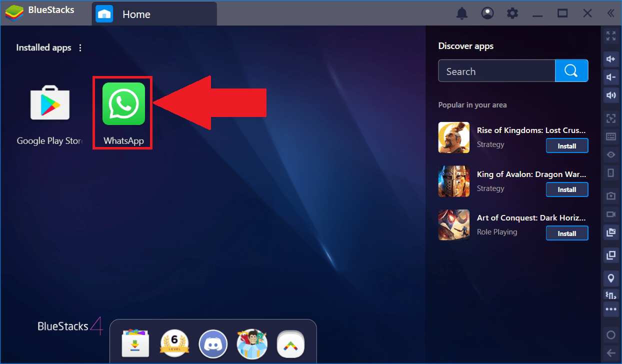Click title 'King of Avalon: Dragon War...'

click(531, 174)
